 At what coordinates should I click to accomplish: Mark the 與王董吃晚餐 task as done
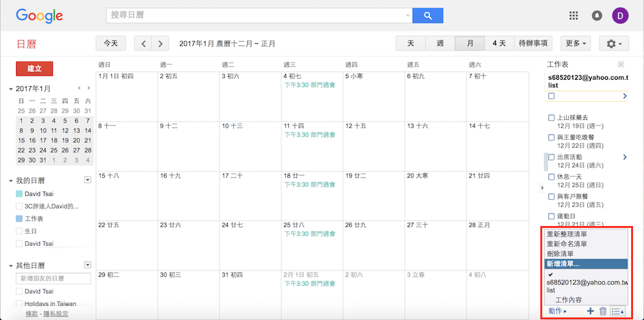pyautogui.click(x=551, y=137)
